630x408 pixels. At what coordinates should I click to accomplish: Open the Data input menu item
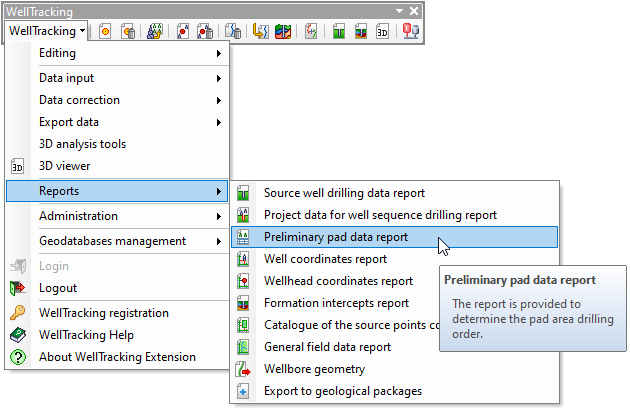tap(117, 78)
